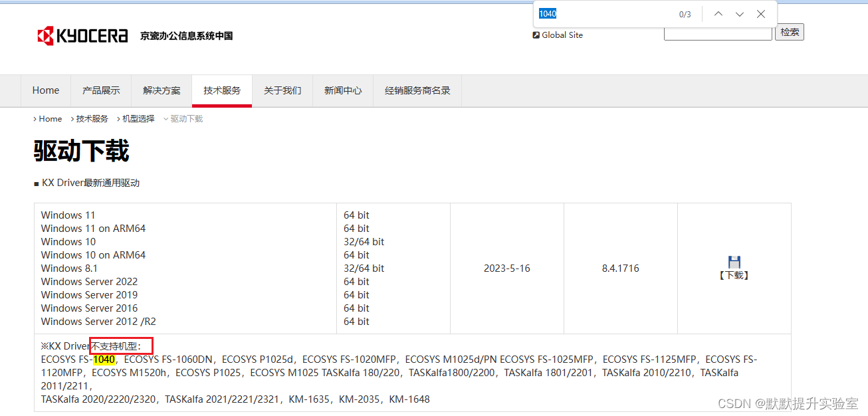Click the floppy-disk download icon

734,262
